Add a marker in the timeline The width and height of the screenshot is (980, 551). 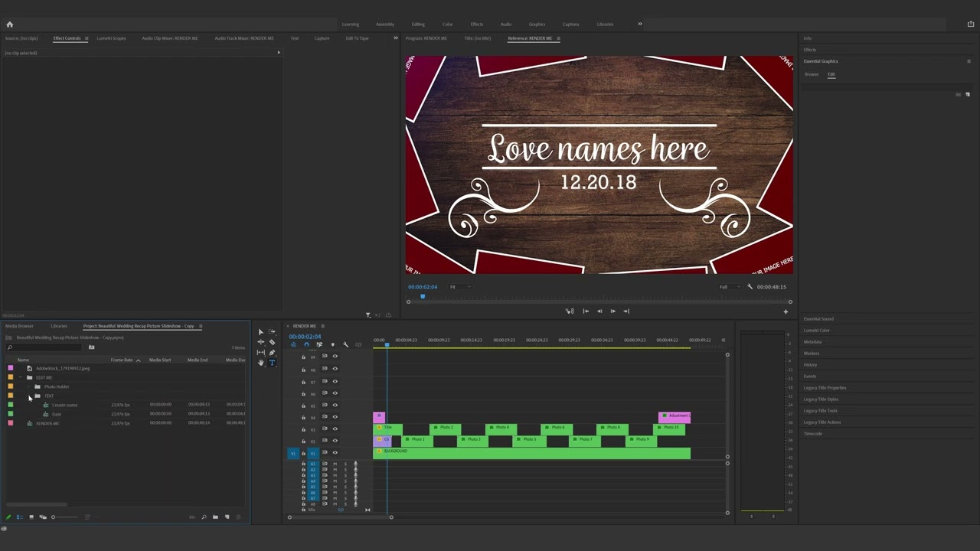[x=332, y=344]
